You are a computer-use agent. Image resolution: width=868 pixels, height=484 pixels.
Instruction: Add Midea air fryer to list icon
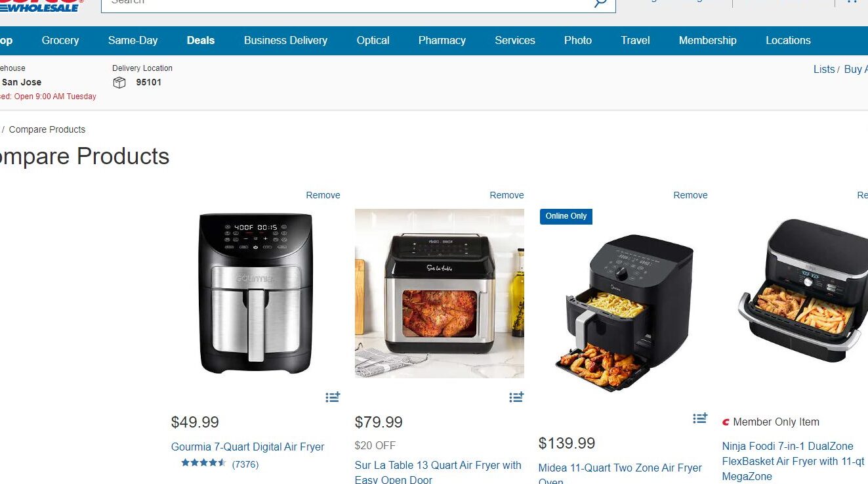[x=700, y=418]
